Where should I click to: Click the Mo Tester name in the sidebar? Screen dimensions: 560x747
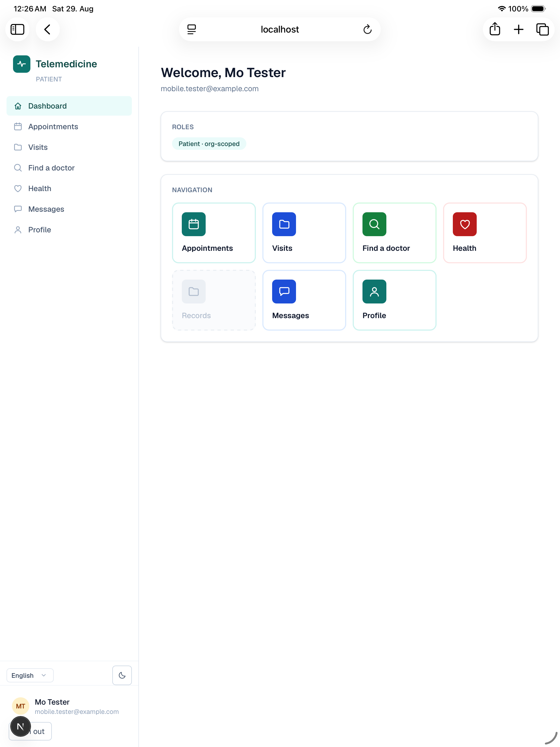(x=52, y=702)
